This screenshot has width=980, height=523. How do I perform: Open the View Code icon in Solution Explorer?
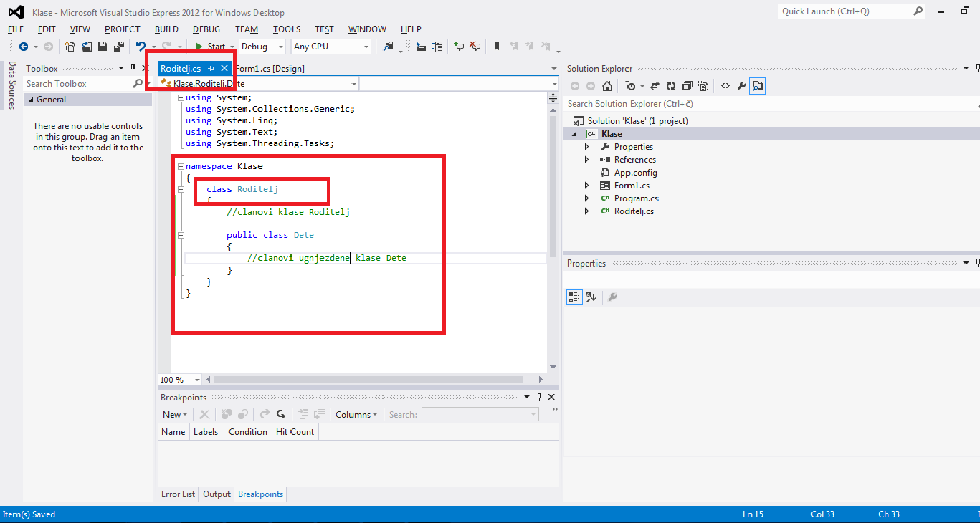coord(726,86)
